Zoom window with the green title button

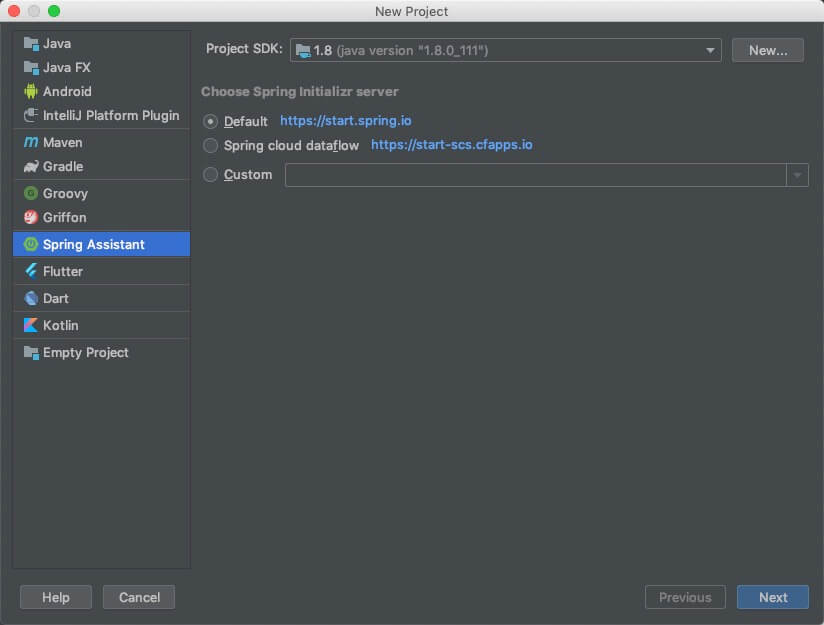[x=54, y=11]
